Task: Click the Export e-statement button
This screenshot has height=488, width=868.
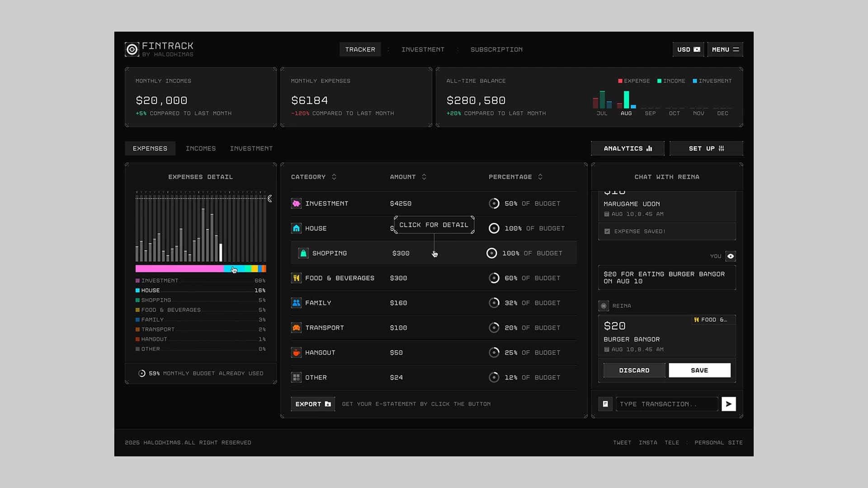Action: pos(313,404)
